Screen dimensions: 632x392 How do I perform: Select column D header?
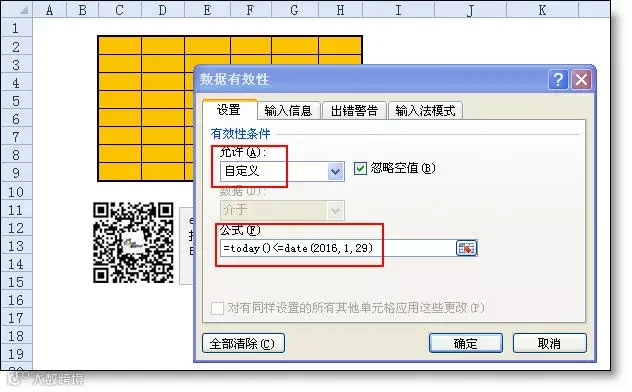163,9
